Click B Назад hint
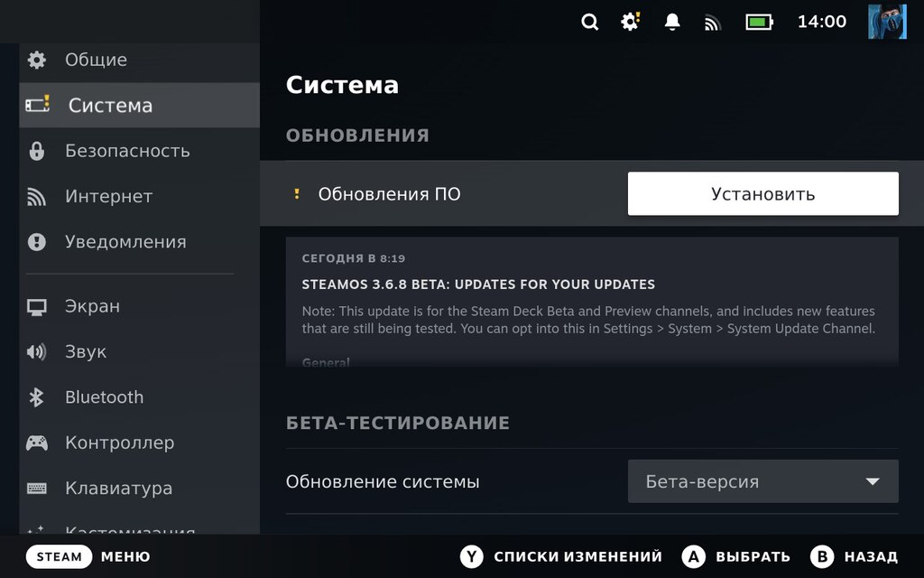This screenshot has height=578, width=924. (854, 556)
